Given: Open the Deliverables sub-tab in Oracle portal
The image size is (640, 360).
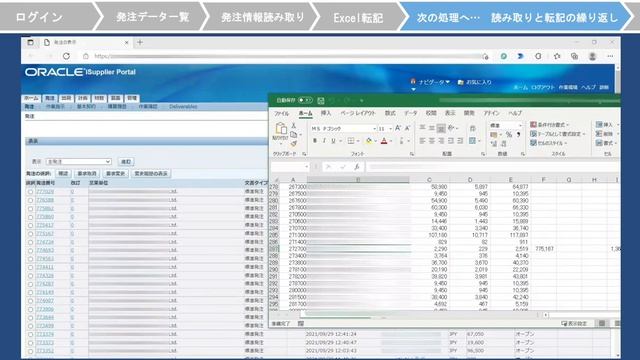Looking at the screenshot, I should [x=183, y=107].
